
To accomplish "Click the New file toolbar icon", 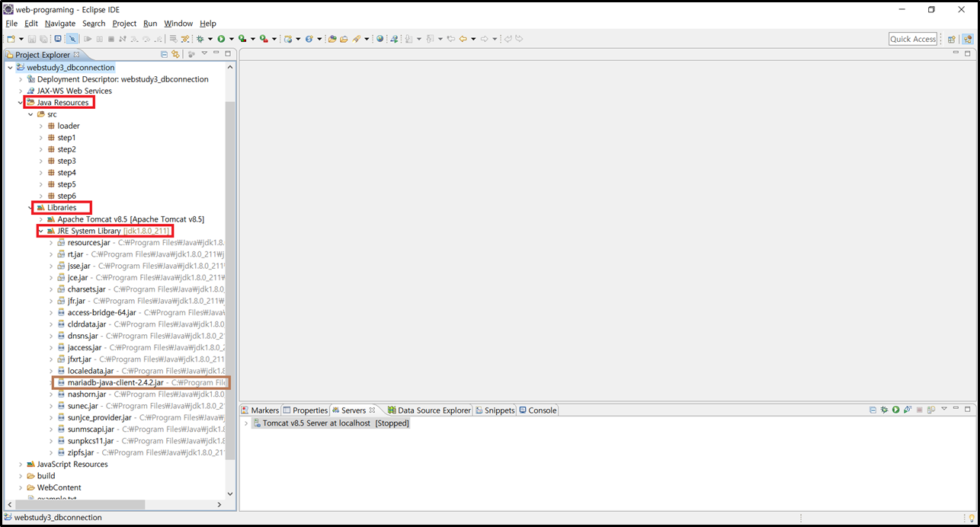I will [11, 39].
